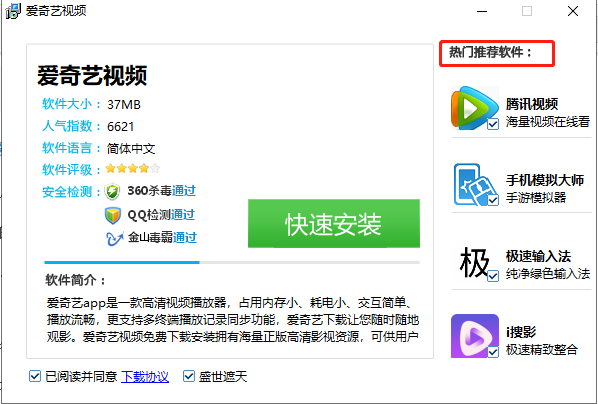
Task: Click the green 快速安装 button
Action: point(334,223)
